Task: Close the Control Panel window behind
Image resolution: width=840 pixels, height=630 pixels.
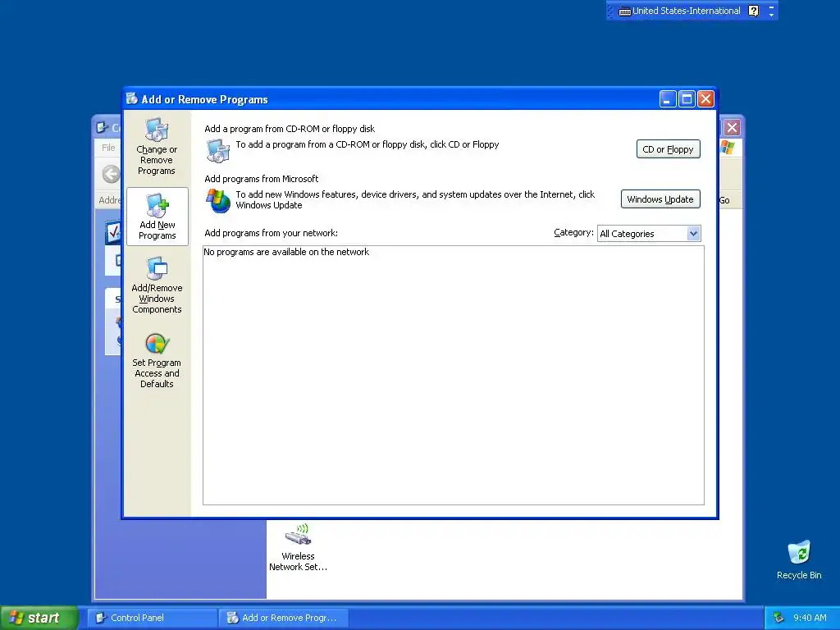Action: tap(732, 127)
